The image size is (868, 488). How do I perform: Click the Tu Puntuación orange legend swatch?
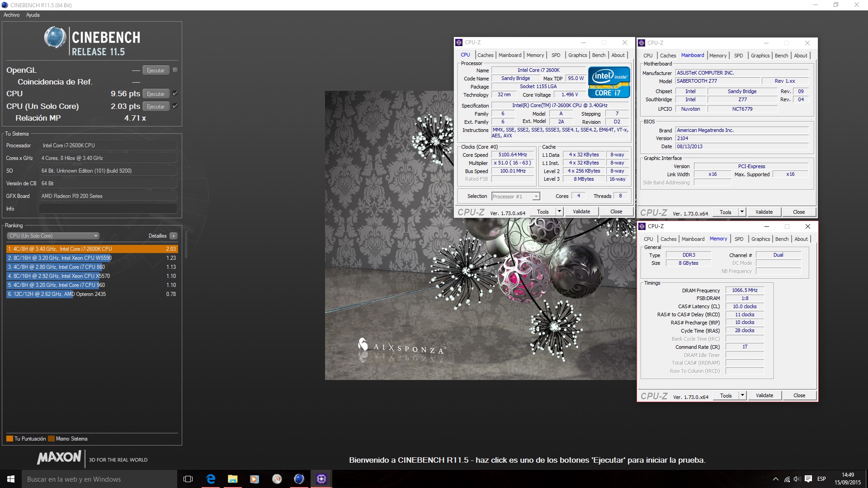9,439
